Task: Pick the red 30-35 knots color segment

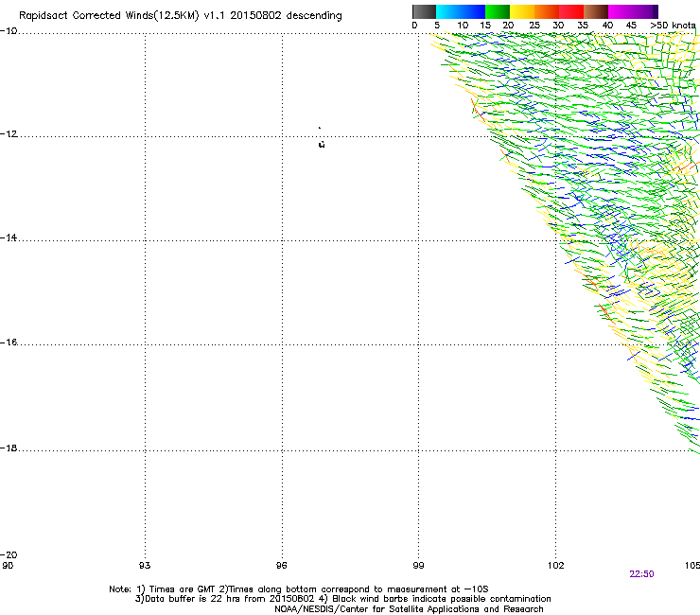Action: click(571, 11)
